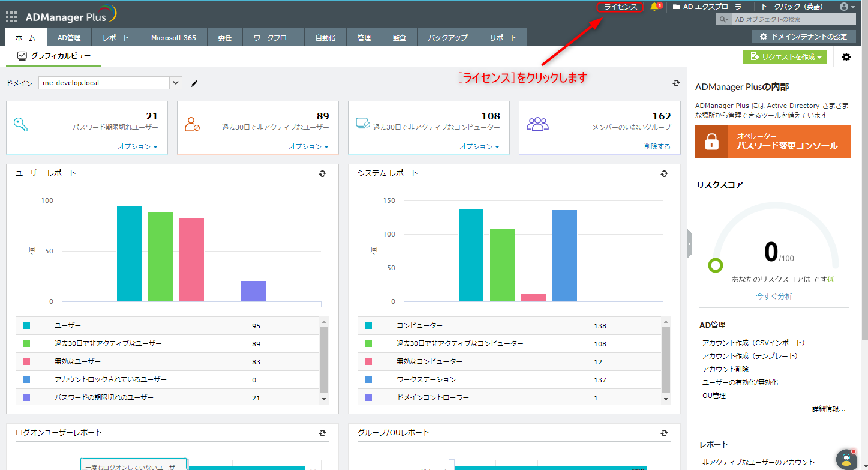The image size is (868, 470).
Task: Click the ライセンス link
Action: [x=620, y=7]
